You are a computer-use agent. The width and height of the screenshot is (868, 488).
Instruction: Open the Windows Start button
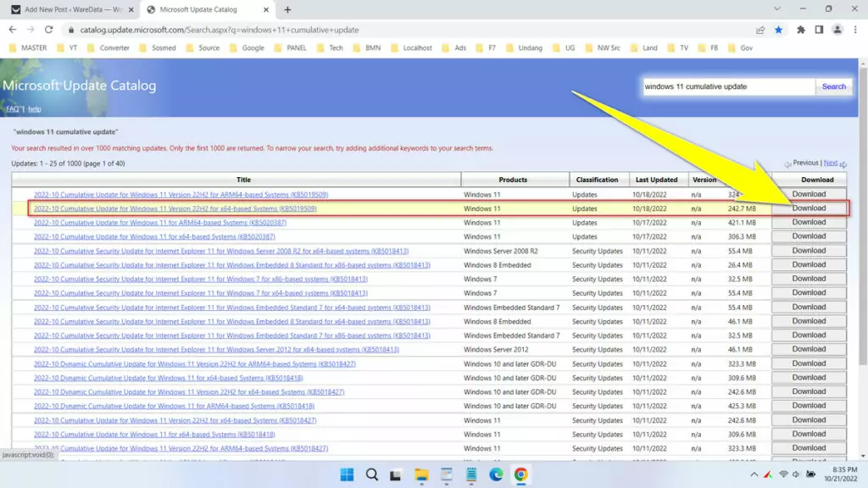347,474
